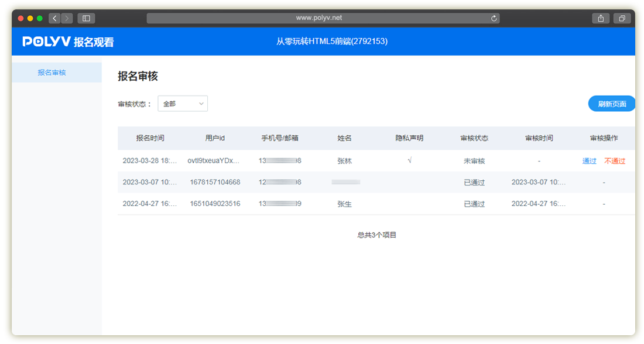This screenshot has width=644, height=344.
Task: Click the 审核状态 column header
Action: click(x=474, y=138)
